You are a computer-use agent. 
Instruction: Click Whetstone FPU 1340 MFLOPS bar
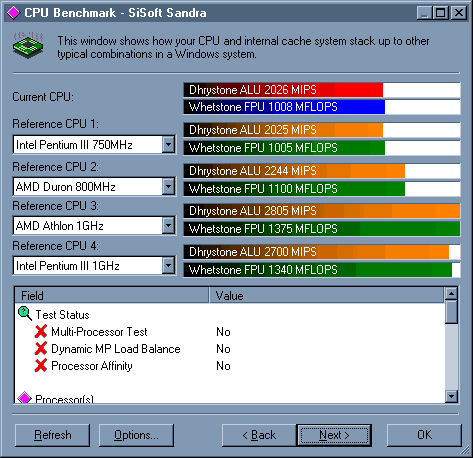click(322, 270)
